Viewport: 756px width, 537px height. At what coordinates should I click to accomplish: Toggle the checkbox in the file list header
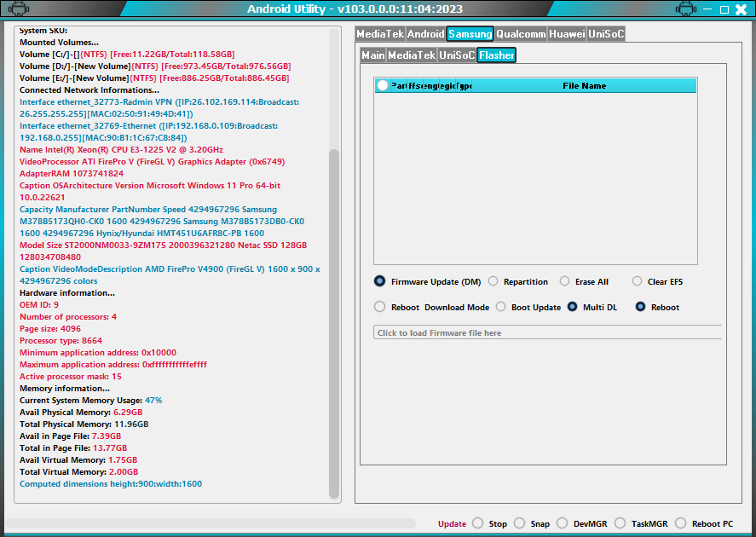382,85
